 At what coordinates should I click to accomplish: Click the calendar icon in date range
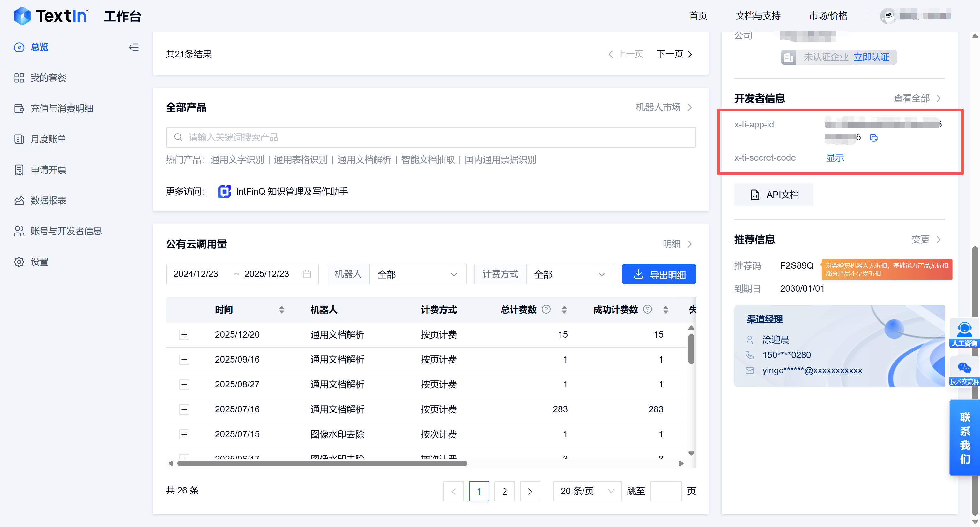point(307,274)
